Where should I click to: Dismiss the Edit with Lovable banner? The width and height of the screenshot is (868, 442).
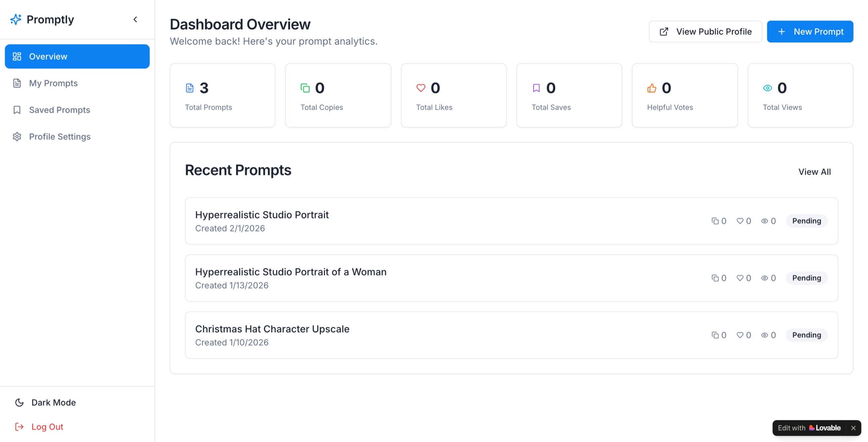click(x=853, y=428)
